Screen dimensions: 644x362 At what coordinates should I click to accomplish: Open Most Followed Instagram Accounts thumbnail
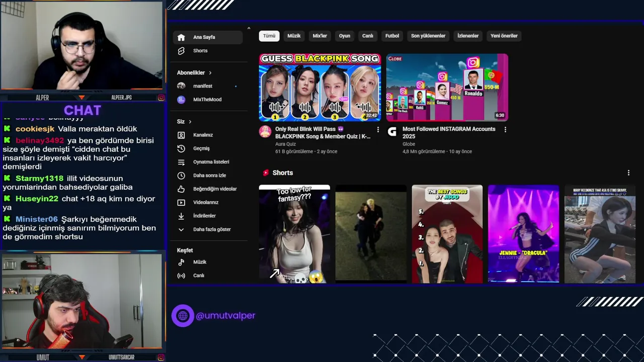(x=447, y=87)
